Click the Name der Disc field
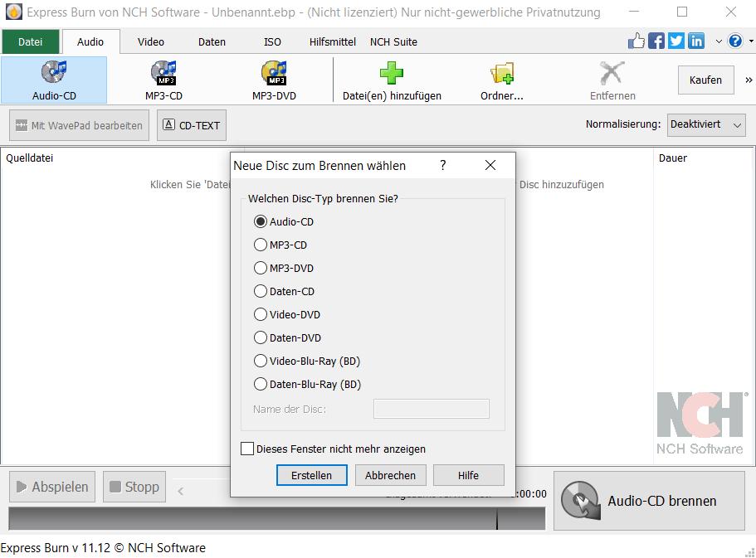The image size is (756, 558). (431, 409)
